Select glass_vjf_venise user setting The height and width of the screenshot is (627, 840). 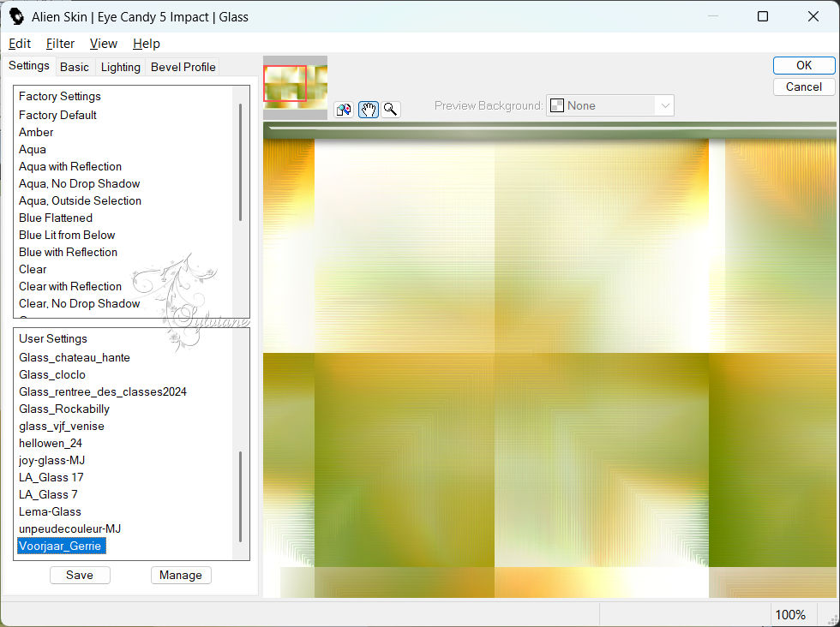(62, 427)
